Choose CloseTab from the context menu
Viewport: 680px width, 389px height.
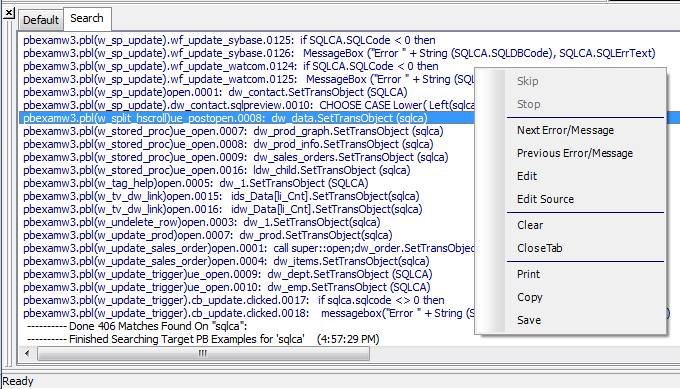click(x=539, y=248)
